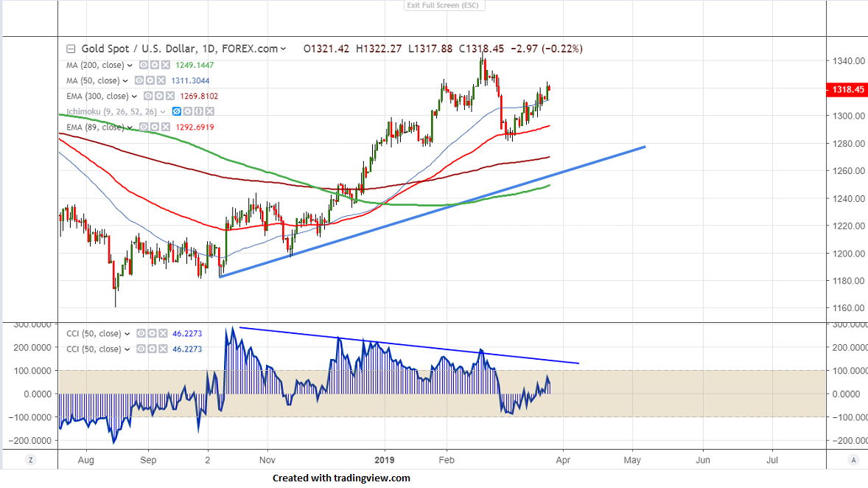Click the 1340.00 price axis label
The image size is (868, 488).
pyautogui.click(x=849, y=61)
